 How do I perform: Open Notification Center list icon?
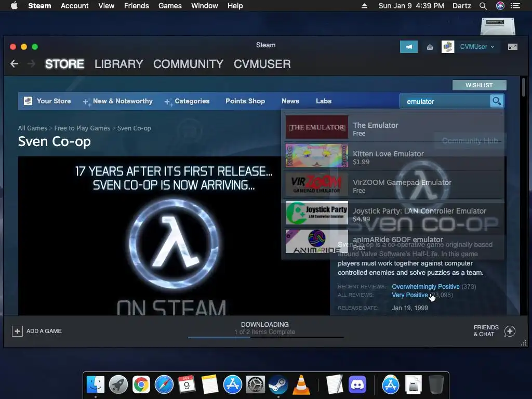515,6
